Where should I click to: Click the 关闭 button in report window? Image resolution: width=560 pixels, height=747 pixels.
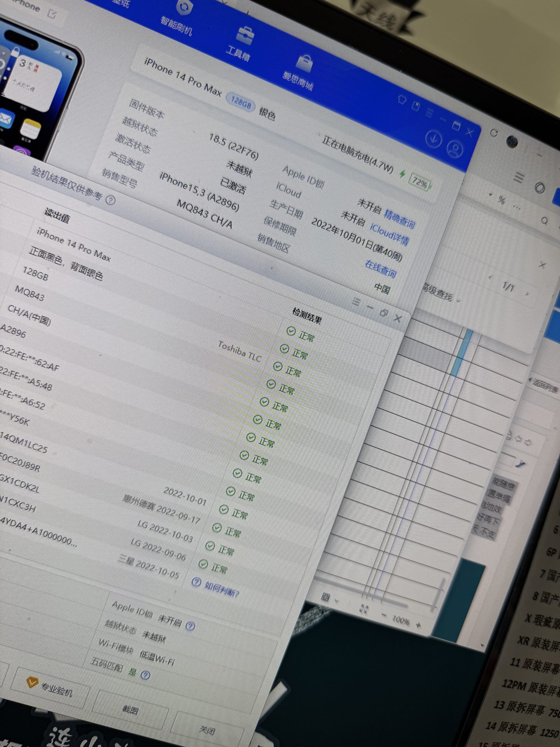[x=207, y=730]
